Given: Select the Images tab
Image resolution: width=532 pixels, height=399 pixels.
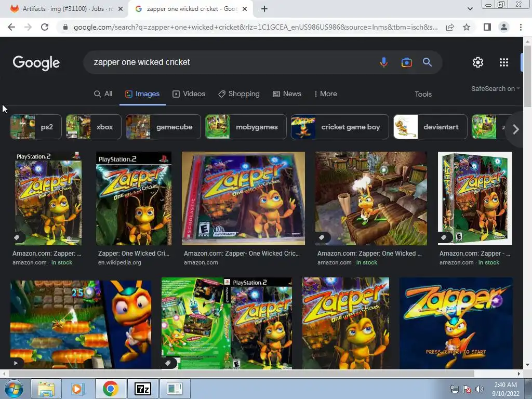Looking at the screenshot, I should tap(142, 94).
